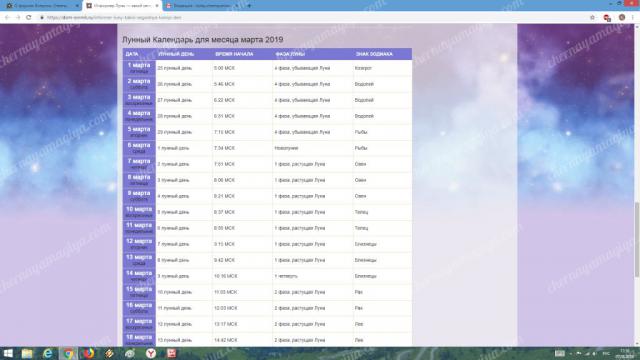The width and height of the screenshot is (640, 360).
Task: Open Yandex Browser from taskbar
Action: pos(151,353)
